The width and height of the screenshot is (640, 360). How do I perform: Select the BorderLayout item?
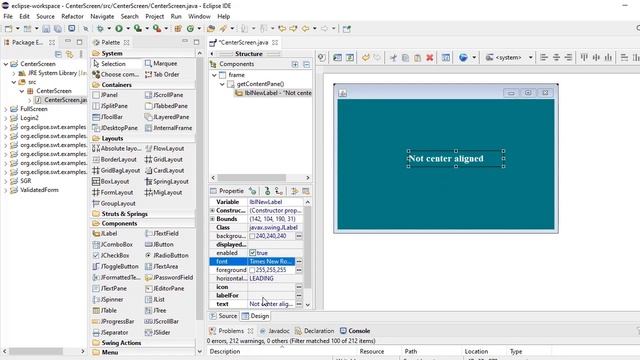tap(115, 160)
